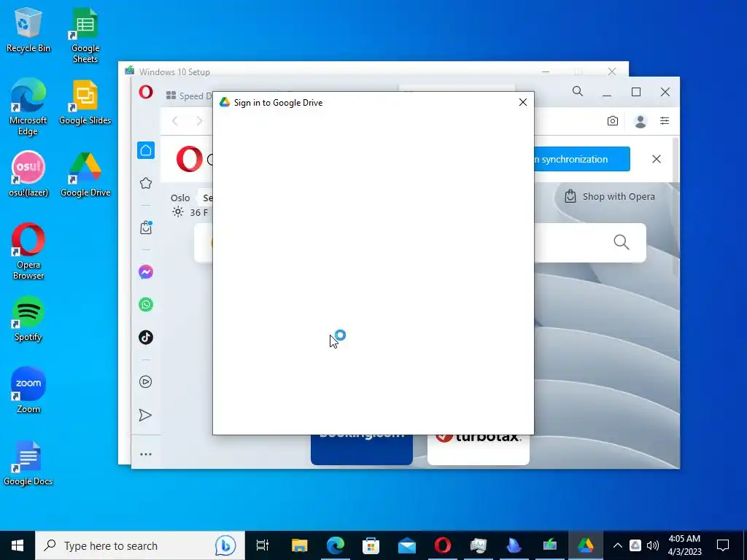Open Messenger in Opera sidebar
747x560 pixels.
click(146, 272)
